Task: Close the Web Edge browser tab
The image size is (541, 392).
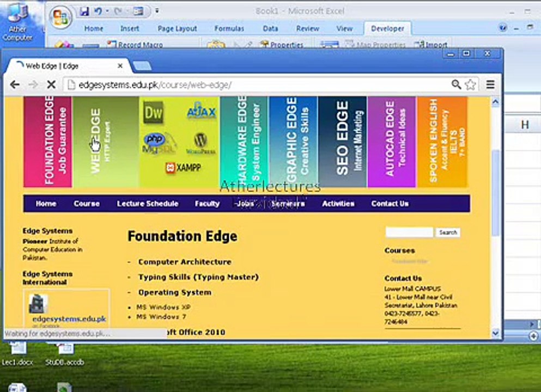Action: pos(120,66)
